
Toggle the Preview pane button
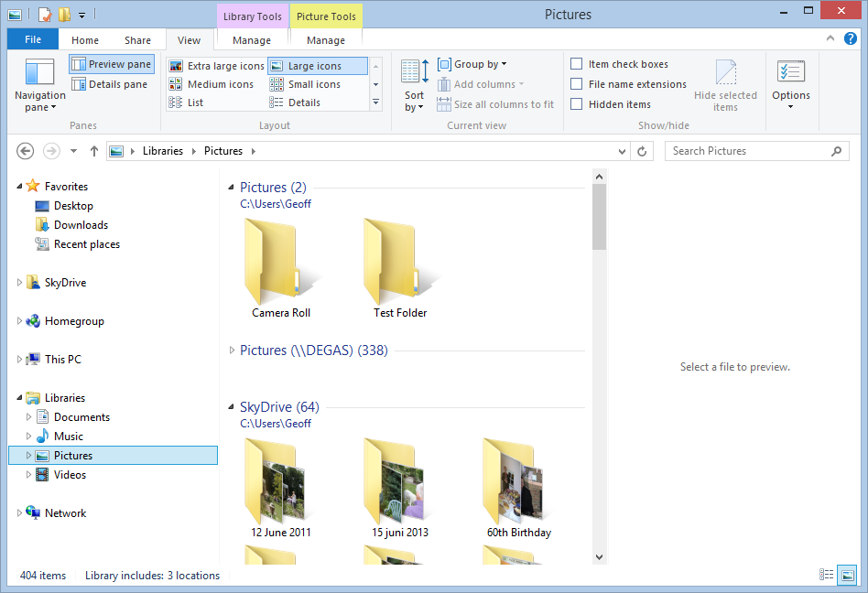[x=112, y=64]
